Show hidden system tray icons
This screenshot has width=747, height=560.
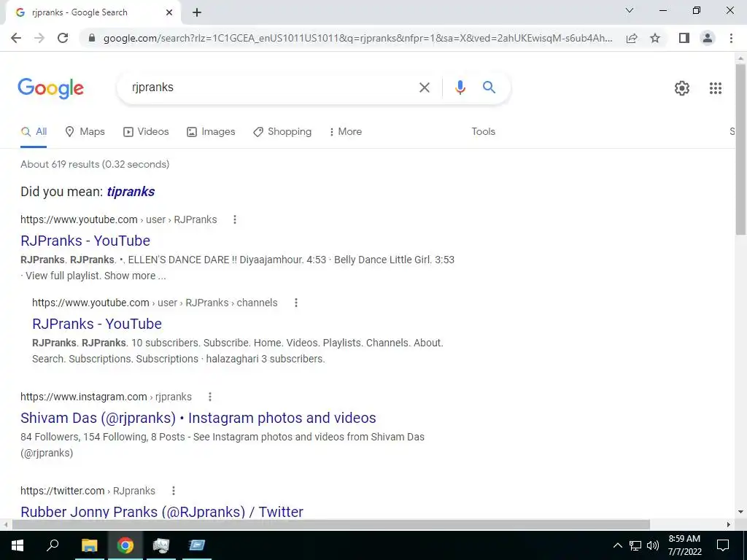[617, 545]
